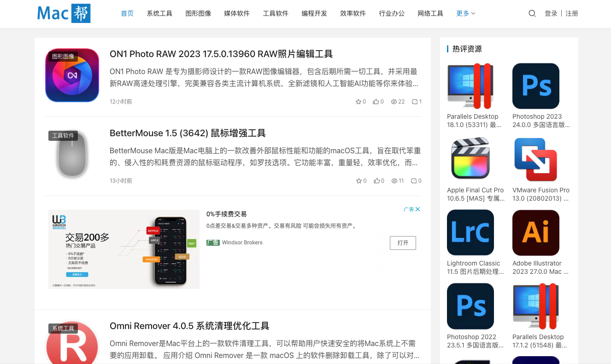The height and width of the screenshot is (364, 611).
Task: Open Parallels Desktop 17.1.2 icon in sidebar
Action: tap(536, 306)
